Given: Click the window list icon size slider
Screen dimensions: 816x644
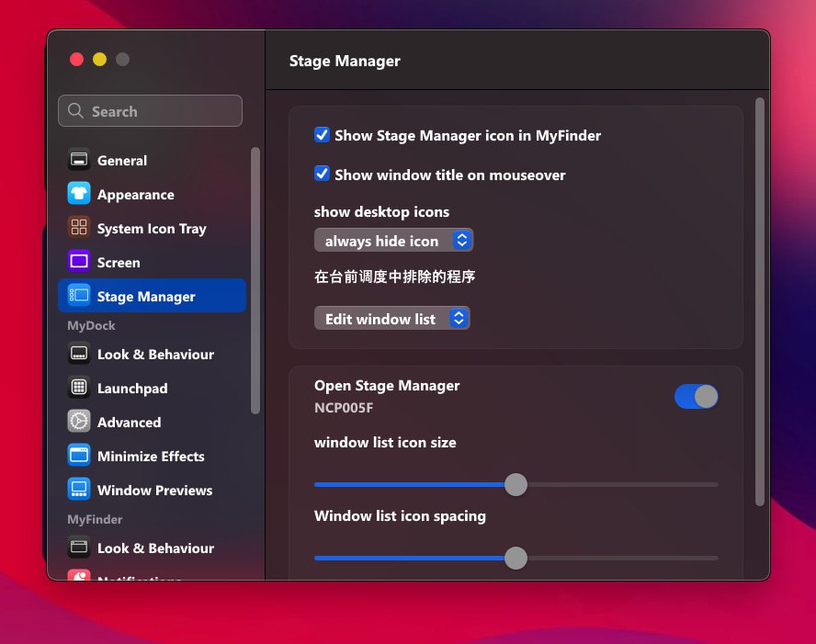Looking at the screenshot, I should (516, 484).
